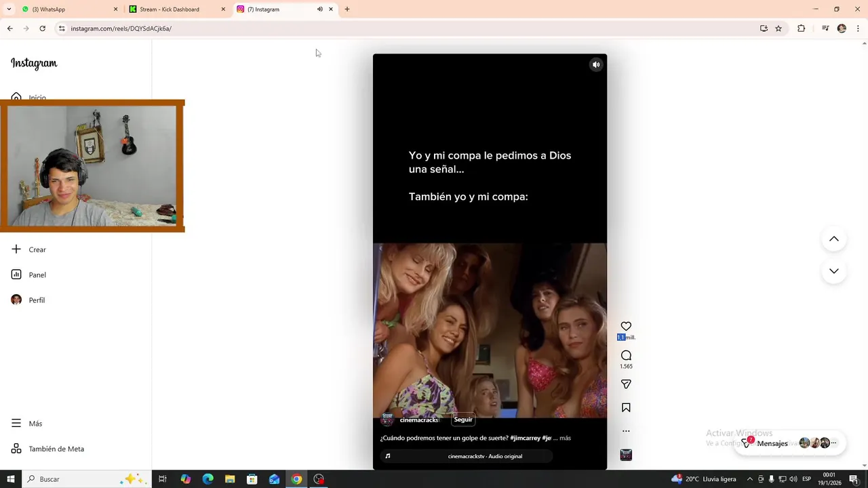Click the Buscar taskbar search box

point(87,479)
